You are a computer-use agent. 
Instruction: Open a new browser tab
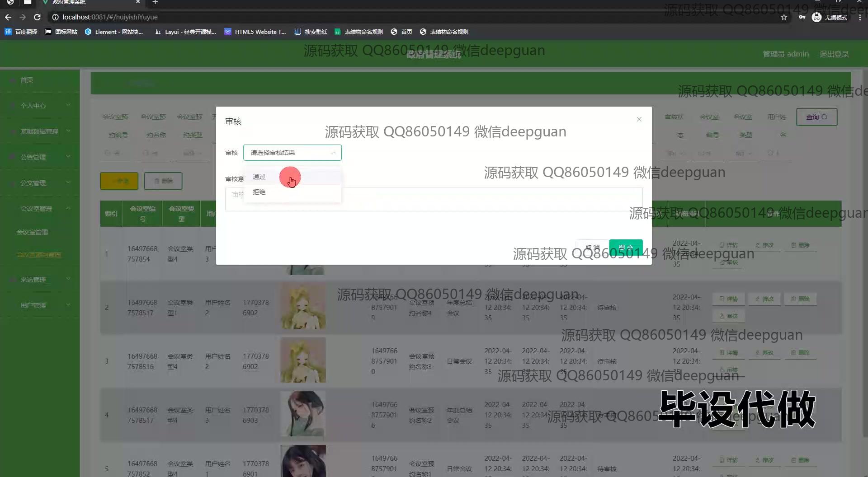pyautogui.click(x=155, y=2)
